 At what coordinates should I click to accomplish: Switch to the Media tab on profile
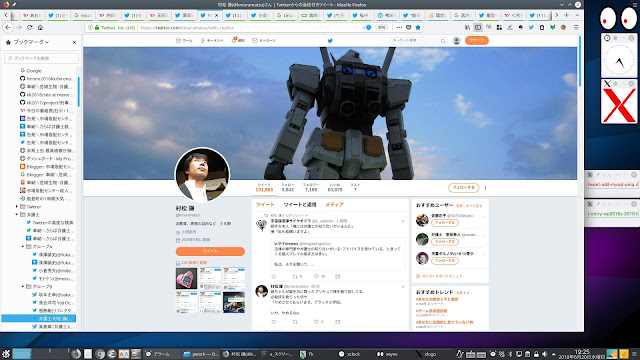(x=334, y=204)
